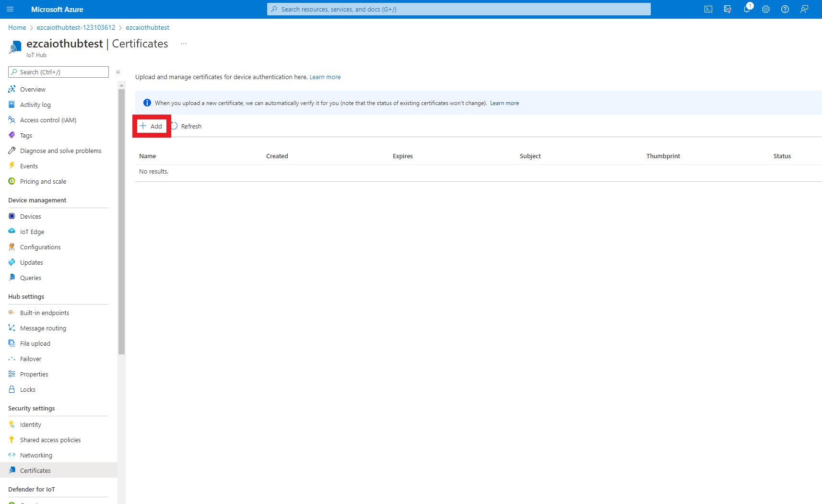Click the Microsoft Azure logo text
The height and width of the screenshot is (504, 822).
click(57, 9)
